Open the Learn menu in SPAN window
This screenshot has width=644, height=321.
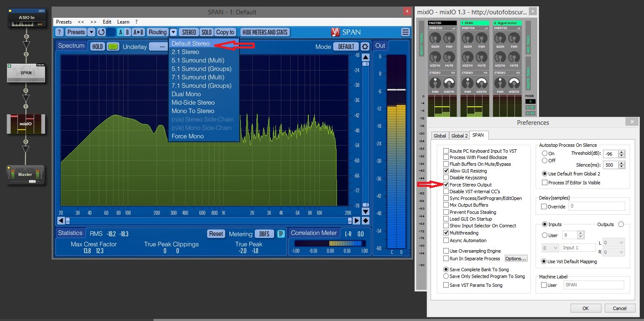pyautogui.click(x=123, y=22)
